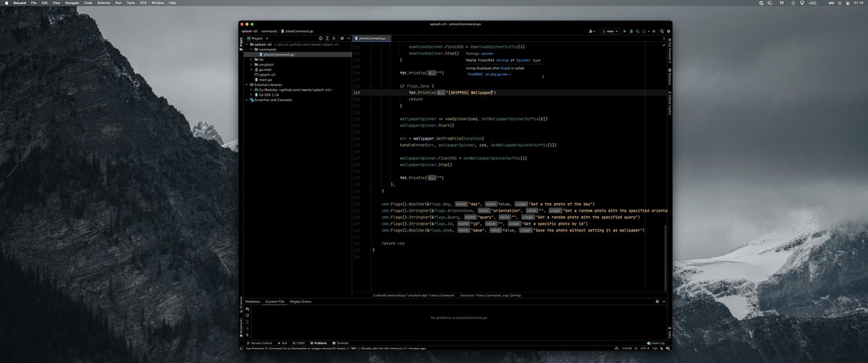Click the Collapse All icon in Project panel
Viewport: 868px width, 363px height.
(333, 38)
